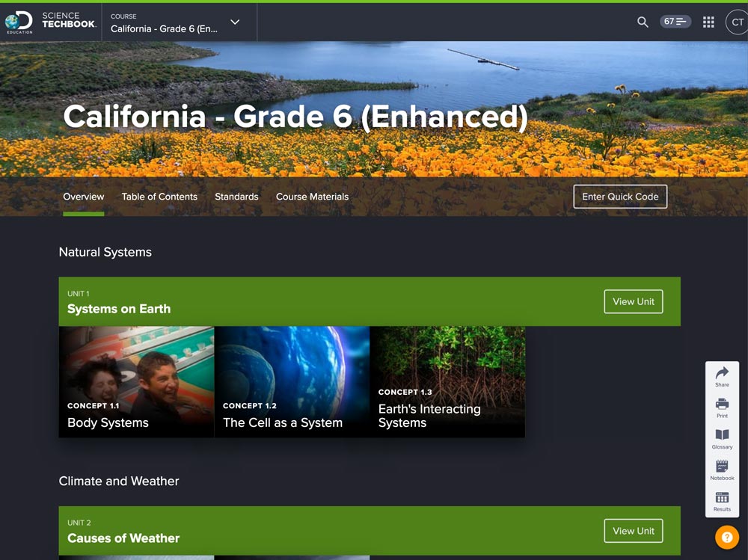
Task: Open the Body Systems concept thumbnail
Action: click(x=136, y=382)
